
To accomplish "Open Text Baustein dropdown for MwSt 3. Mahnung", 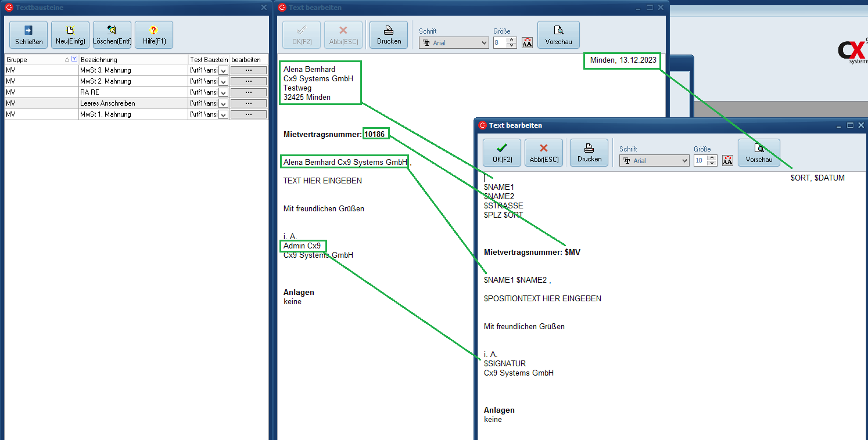I will [223, 70].
